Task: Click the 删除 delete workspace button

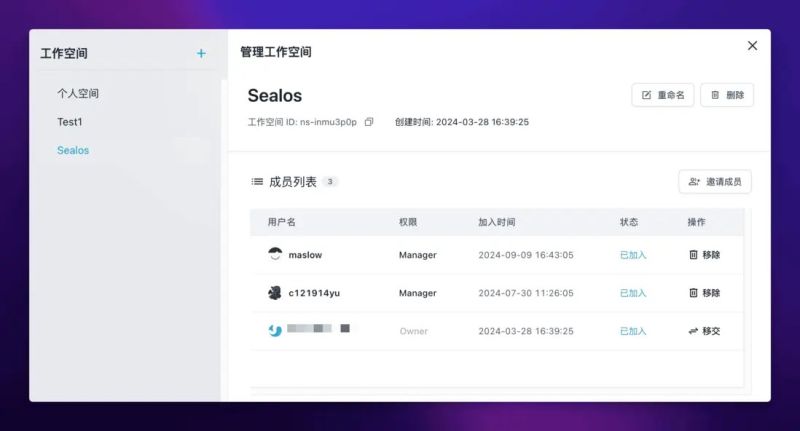Action: coord(727,95)
